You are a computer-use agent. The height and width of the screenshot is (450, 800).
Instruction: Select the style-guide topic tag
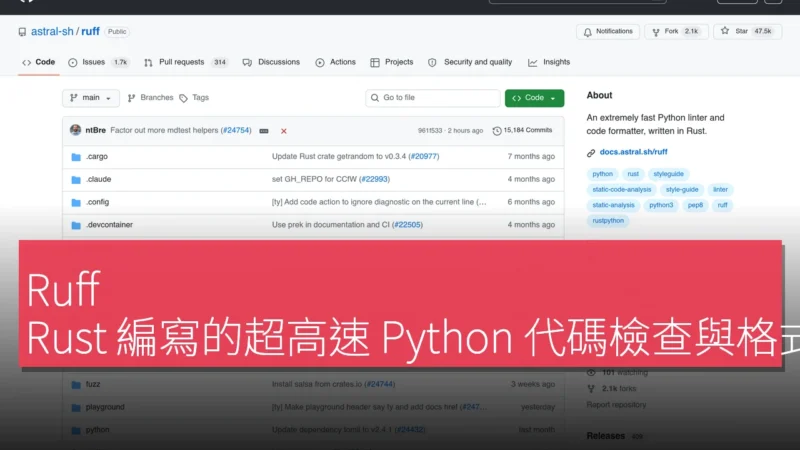(682, 190)
